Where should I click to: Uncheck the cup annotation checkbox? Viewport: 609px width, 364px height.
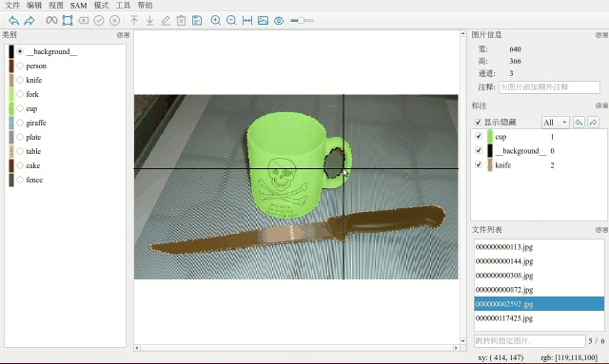[479, 136]
